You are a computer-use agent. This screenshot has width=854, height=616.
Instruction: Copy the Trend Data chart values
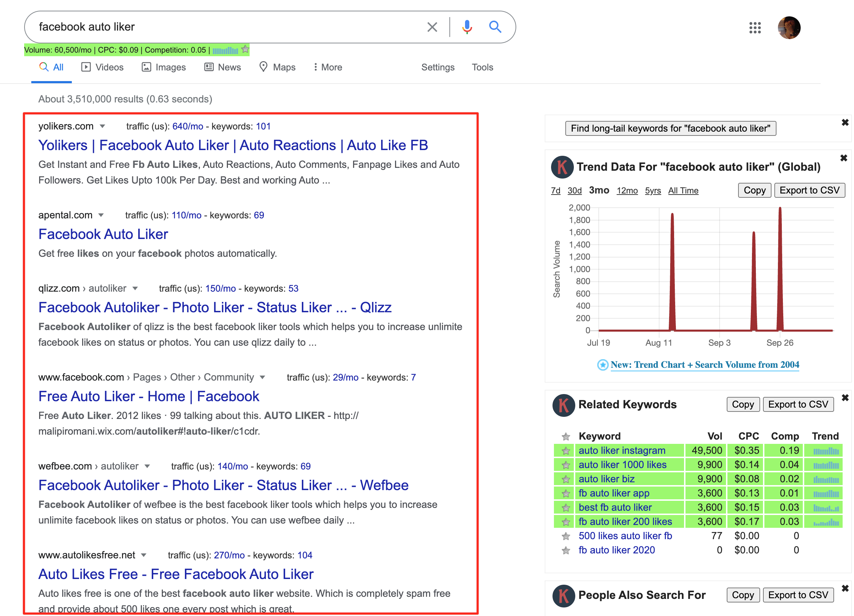click(754, 190)
